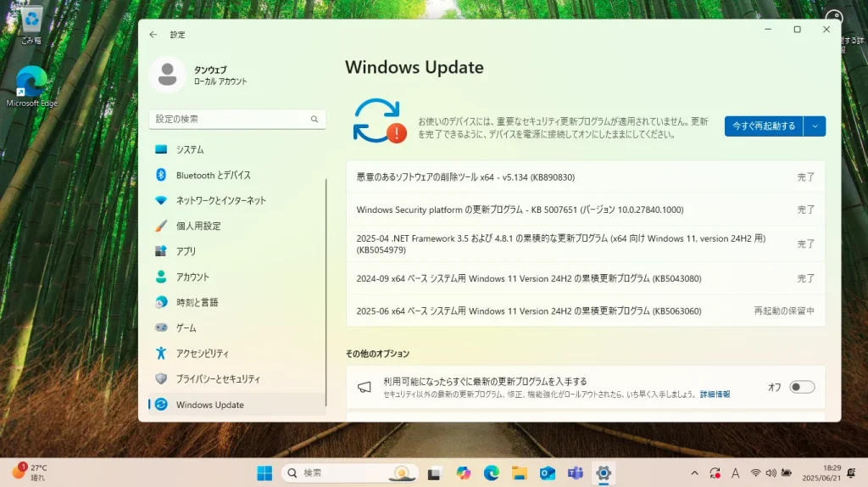This screenshot has height=487, width=868.
Task: Click the search magnifier in settings search
Action: [x=314, y=119]
